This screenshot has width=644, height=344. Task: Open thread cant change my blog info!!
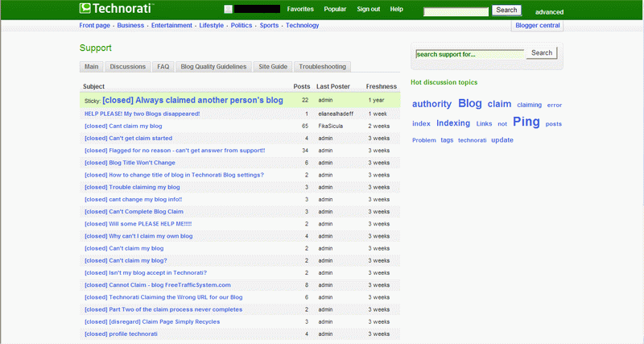coord(134,199)
